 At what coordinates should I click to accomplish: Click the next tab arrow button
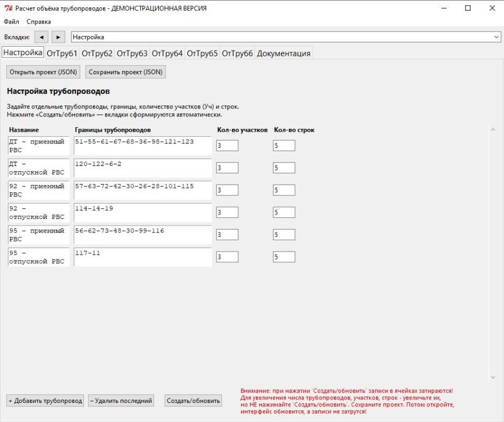pos(59,37)
